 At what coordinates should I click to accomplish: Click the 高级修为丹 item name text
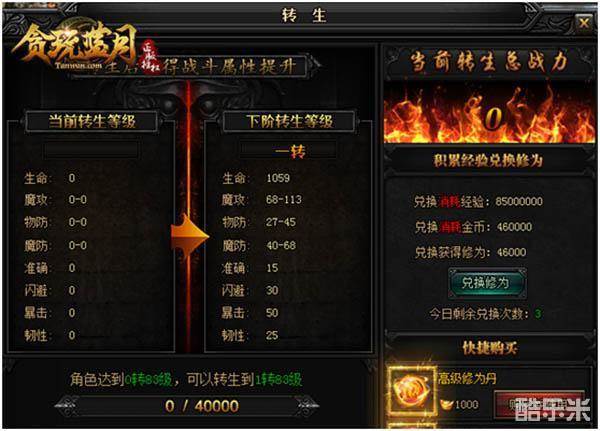[x=467, y=379]
